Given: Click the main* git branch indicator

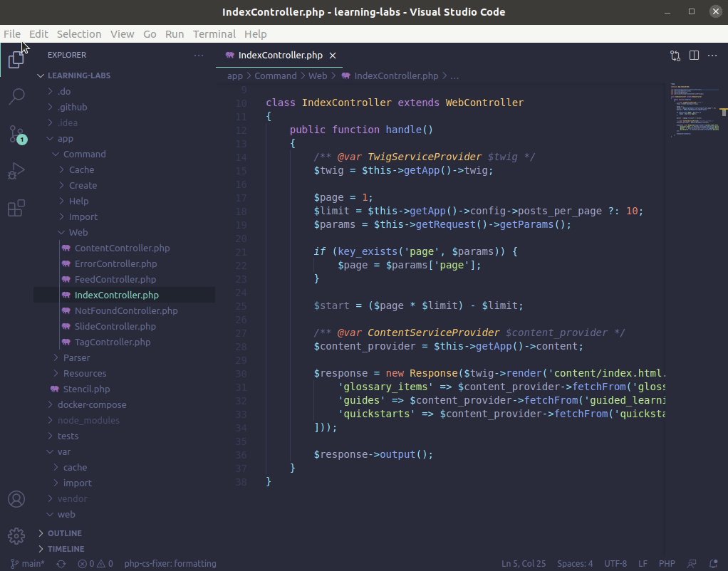Looking at the screenshot, I should 27,564.
